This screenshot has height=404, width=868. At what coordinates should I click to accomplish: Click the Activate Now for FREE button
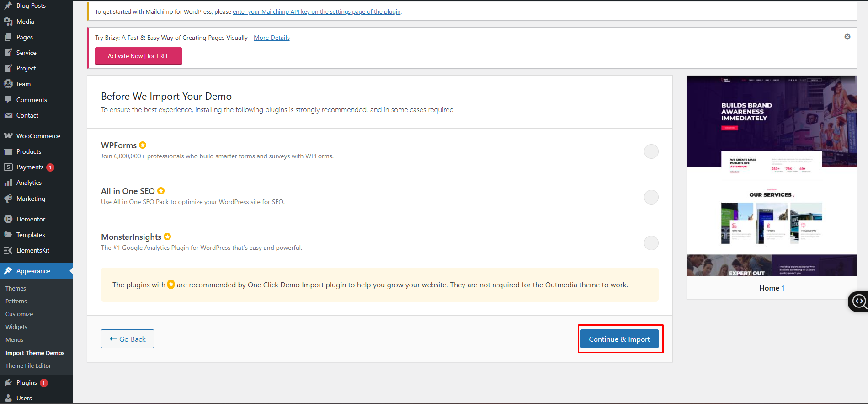pyautogui.click(x=138, y=56)
